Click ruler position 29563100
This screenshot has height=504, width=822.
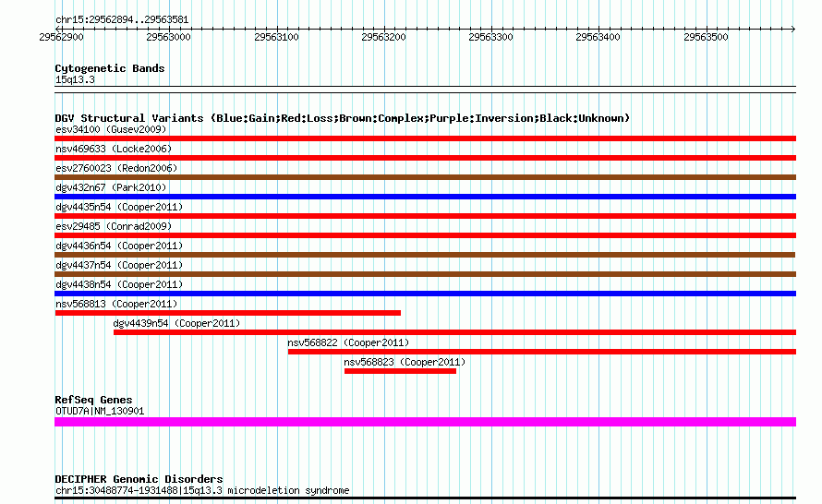tap(276, 37)
